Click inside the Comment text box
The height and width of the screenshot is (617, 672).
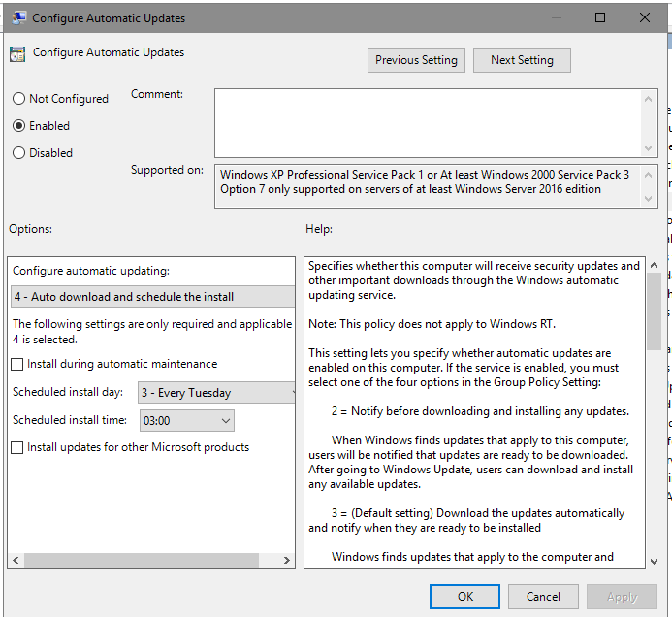pyautogui.click(x=428, y=123)
